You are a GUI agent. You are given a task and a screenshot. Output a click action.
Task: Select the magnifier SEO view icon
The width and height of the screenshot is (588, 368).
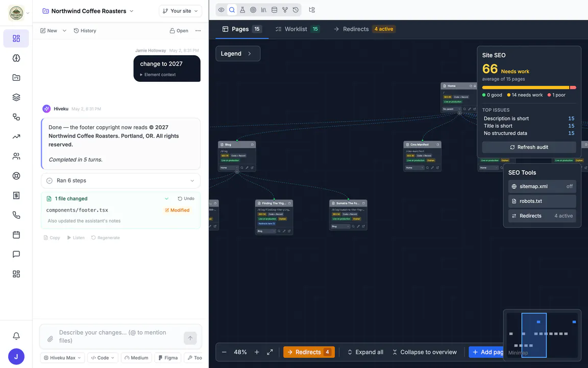coord(232,10)
